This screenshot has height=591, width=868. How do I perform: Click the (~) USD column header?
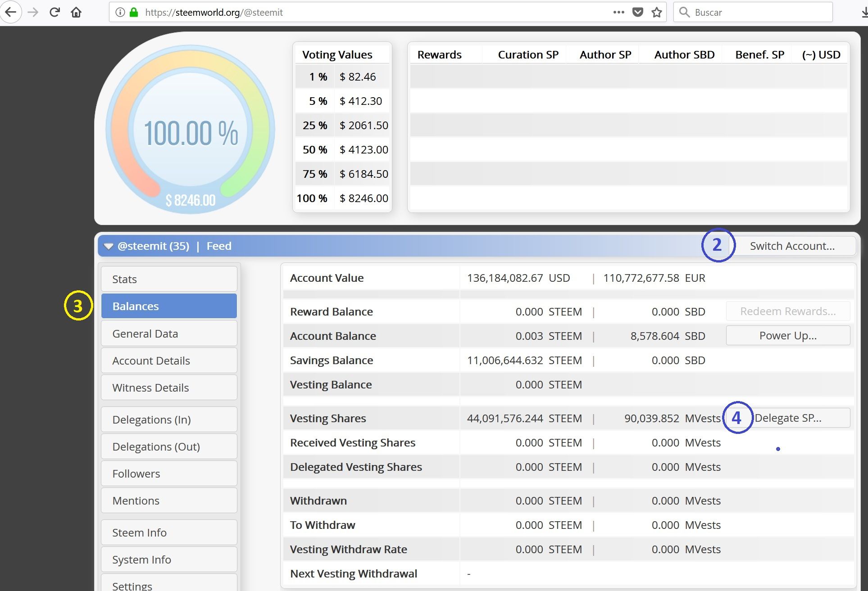[821, 54]
